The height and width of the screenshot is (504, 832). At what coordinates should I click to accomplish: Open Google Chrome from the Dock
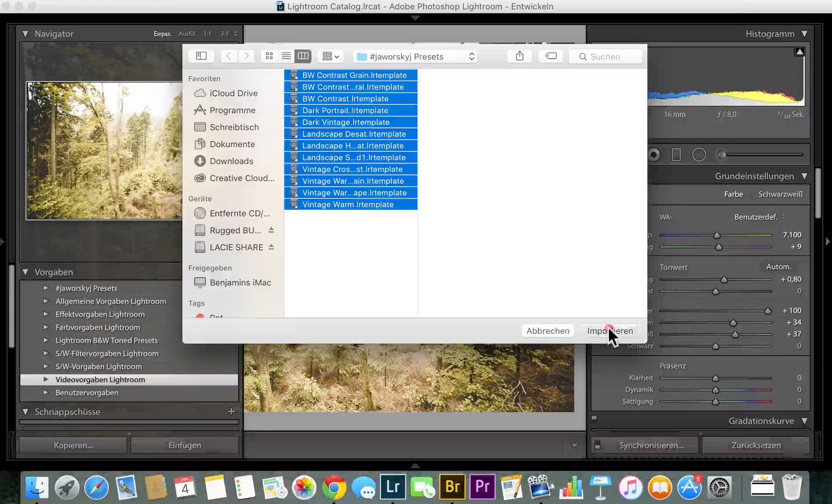pyautogui.click(x=333, y=487)
